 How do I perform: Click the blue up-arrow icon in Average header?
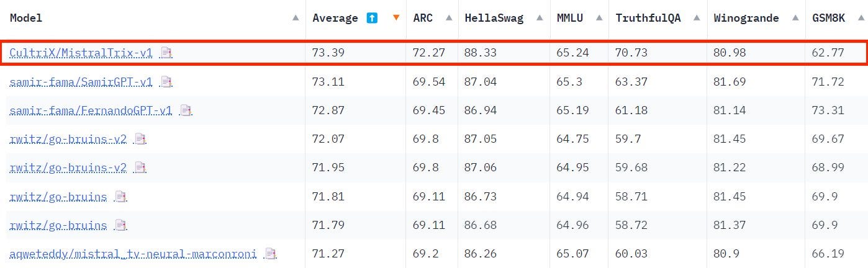tap(372, 18)
